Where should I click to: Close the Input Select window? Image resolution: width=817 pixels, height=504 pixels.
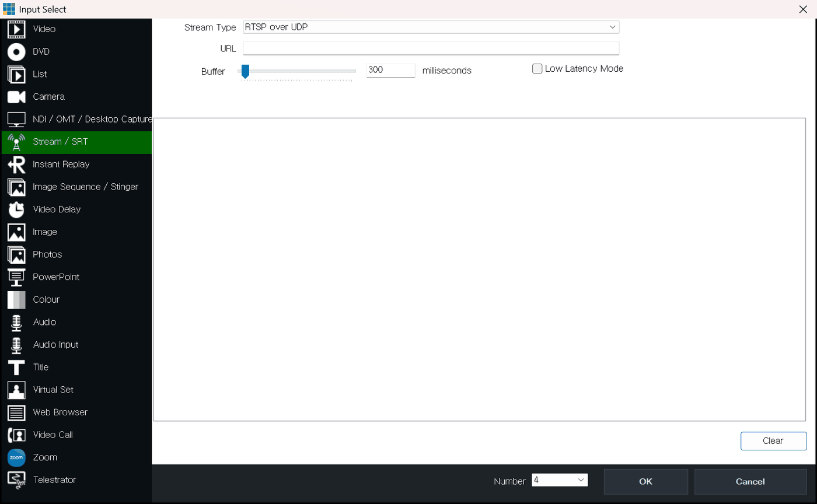[803, 9]
